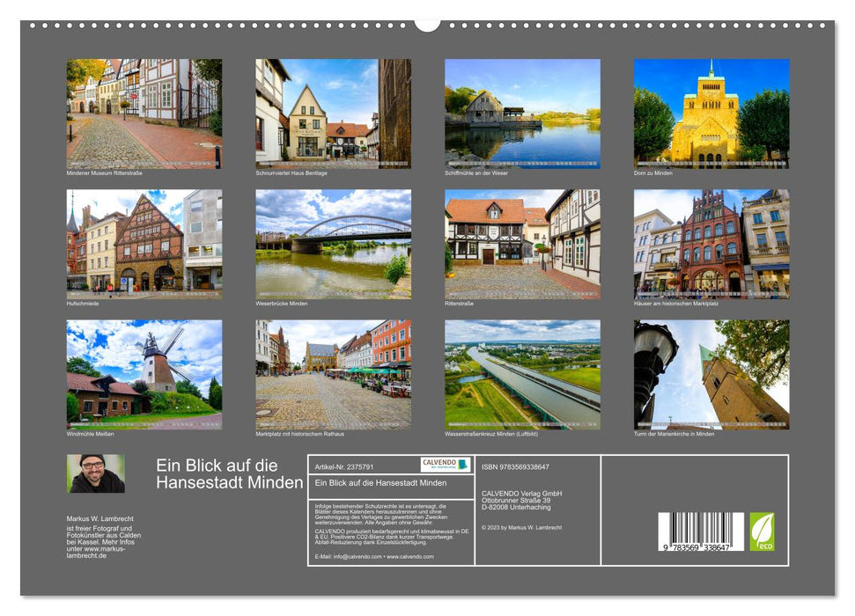This screenshot has height=616, width=855.
Task: Click the green eco leaf badge
Action: (x=762, y=532)
